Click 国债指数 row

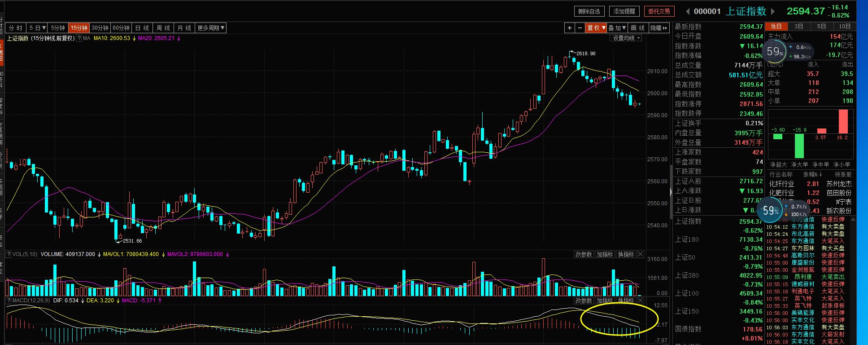[x=718, y=333]
